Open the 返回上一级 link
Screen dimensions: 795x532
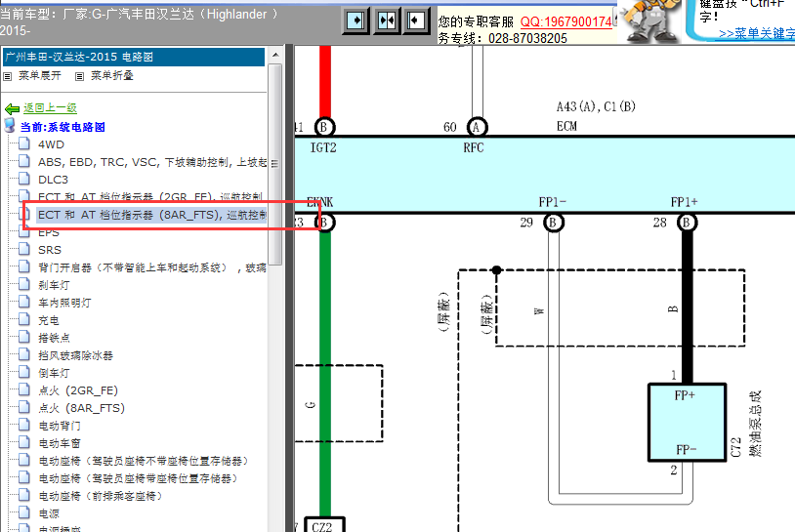(x=50, y=108)
